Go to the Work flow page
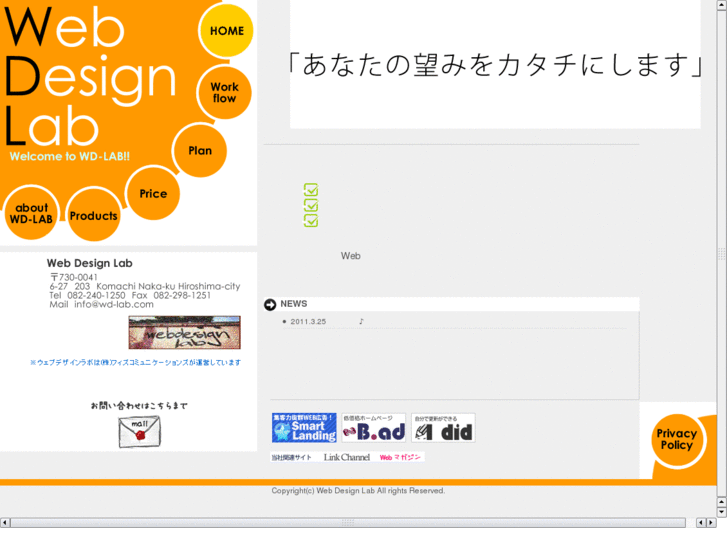The height and width of the screenshot is (545, 727). [224, 92]
